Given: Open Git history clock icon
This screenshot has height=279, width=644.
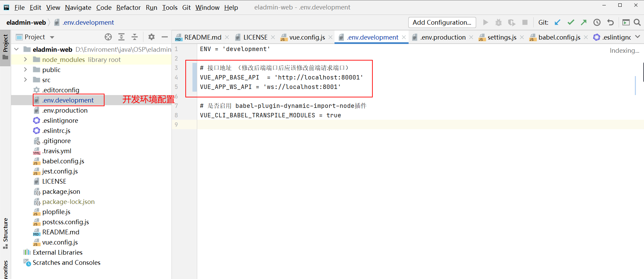Looking at the screenshot, I should [x=597, y=22].
